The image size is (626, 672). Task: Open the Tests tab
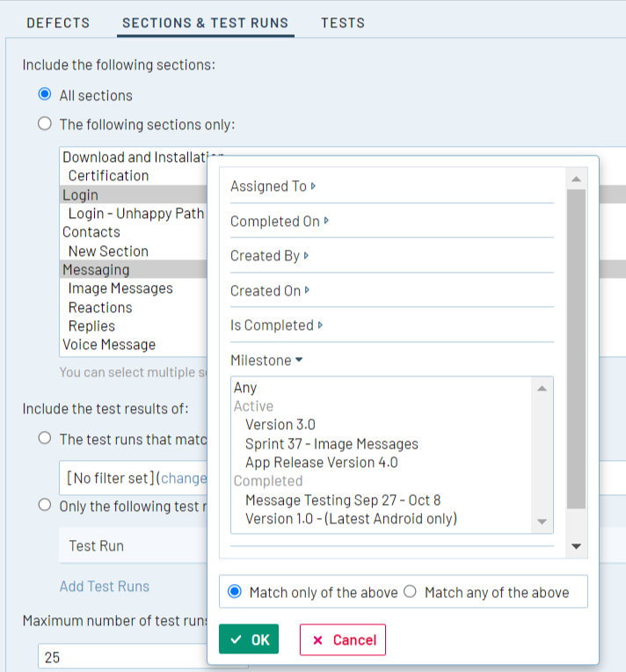tap(342, 23)
